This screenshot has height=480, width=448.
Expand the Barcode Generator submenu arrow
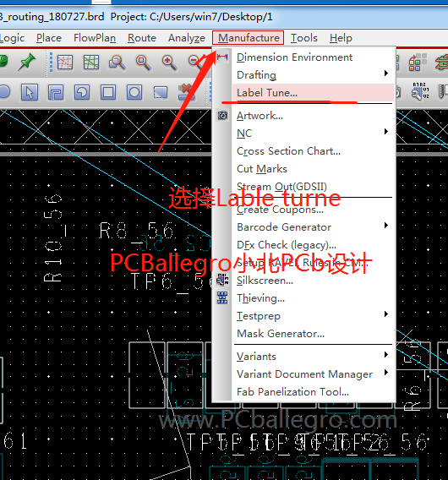pos(386,226)
